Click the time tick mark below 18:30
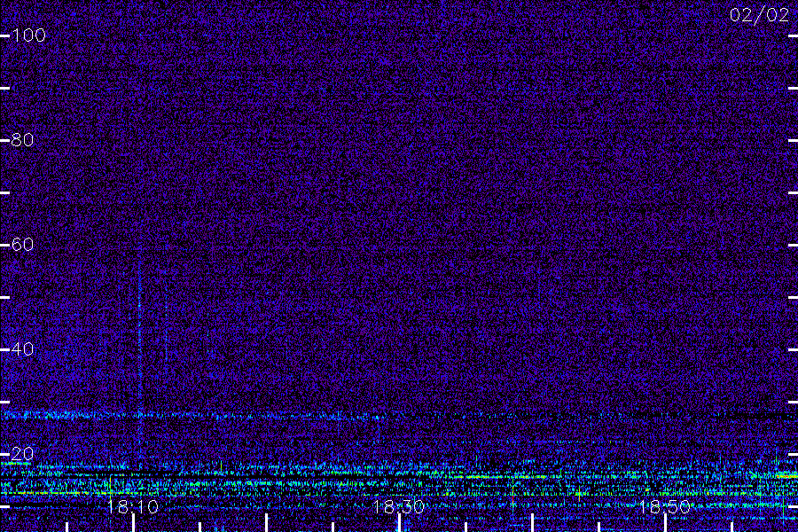This screenshot has width=798, height=532. click(x=400, y=523)
